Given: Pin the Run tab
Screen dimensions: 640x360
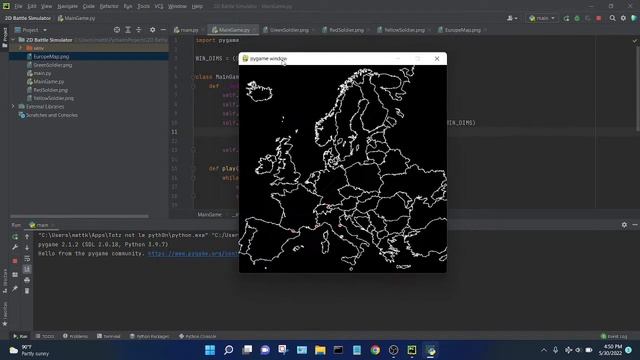Looking at the screenshot, I should pos(15,289).
